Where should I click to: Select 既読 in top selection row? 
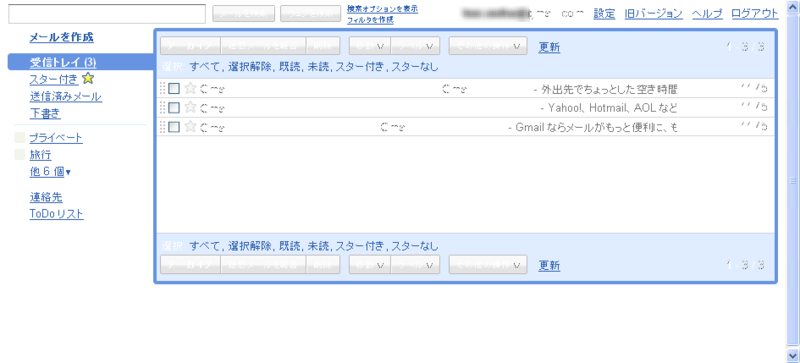(290, 67)
